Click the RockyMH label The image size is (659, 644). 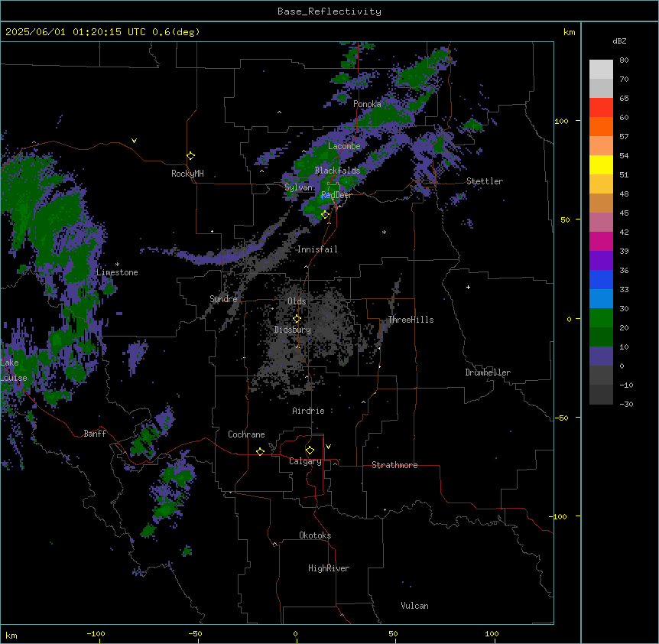click(x=187, y=174)
